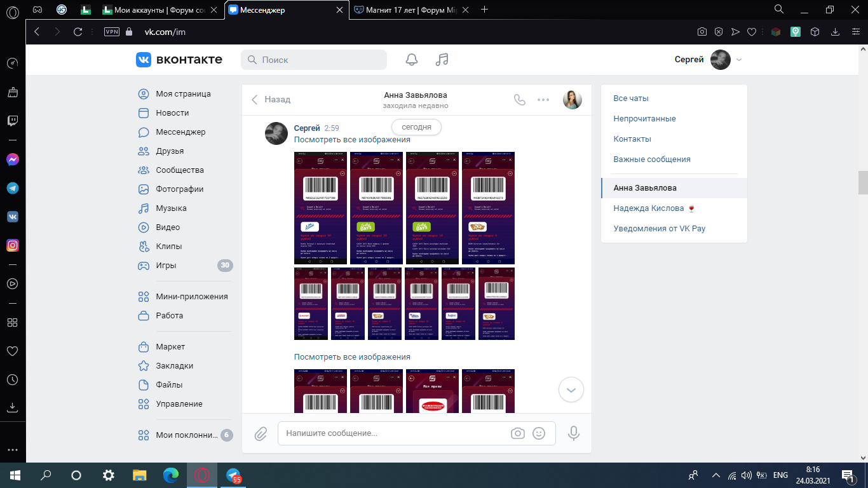Open Анна Завьялова's avatar in chat header
This screenshot has height=488, width=868.
[573, 100]
